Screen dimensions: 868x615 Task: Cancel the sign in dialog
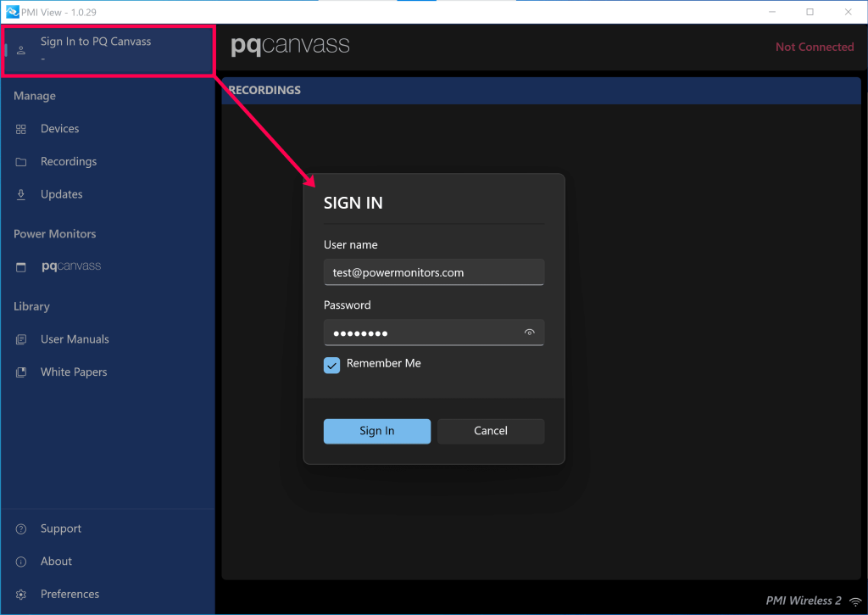pyautogui.click(x=491, y=431)
